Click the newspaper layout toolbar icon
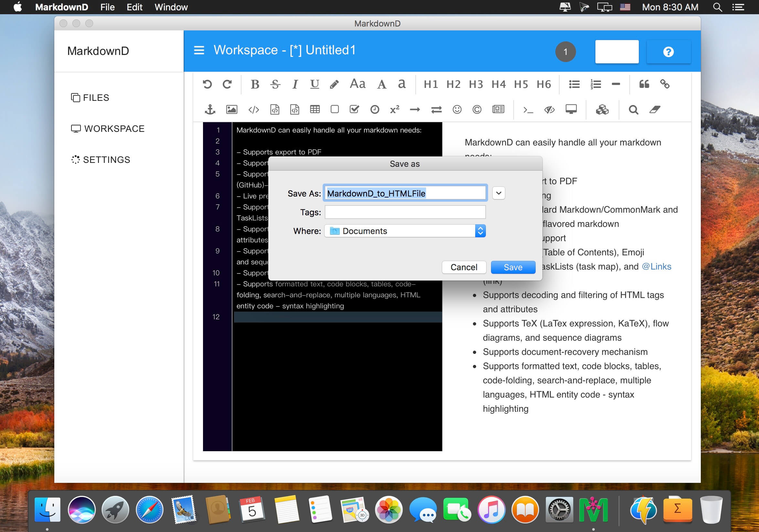 click(498, 109)
